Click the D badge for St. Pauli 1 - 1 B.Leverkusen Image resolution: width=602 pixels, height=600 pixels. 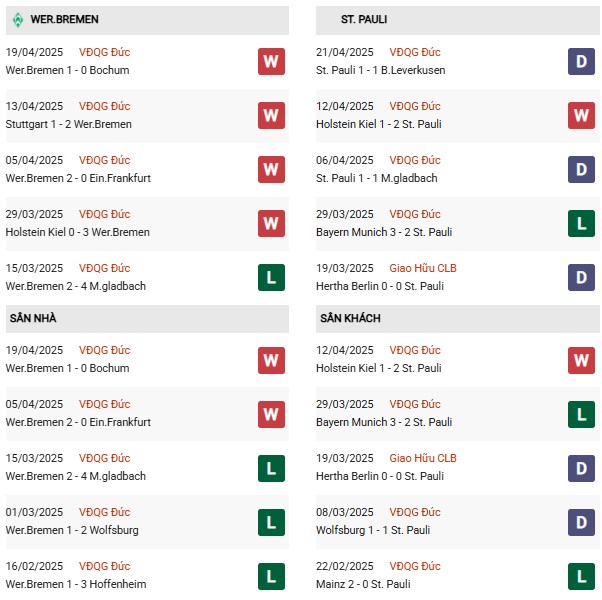581,61
